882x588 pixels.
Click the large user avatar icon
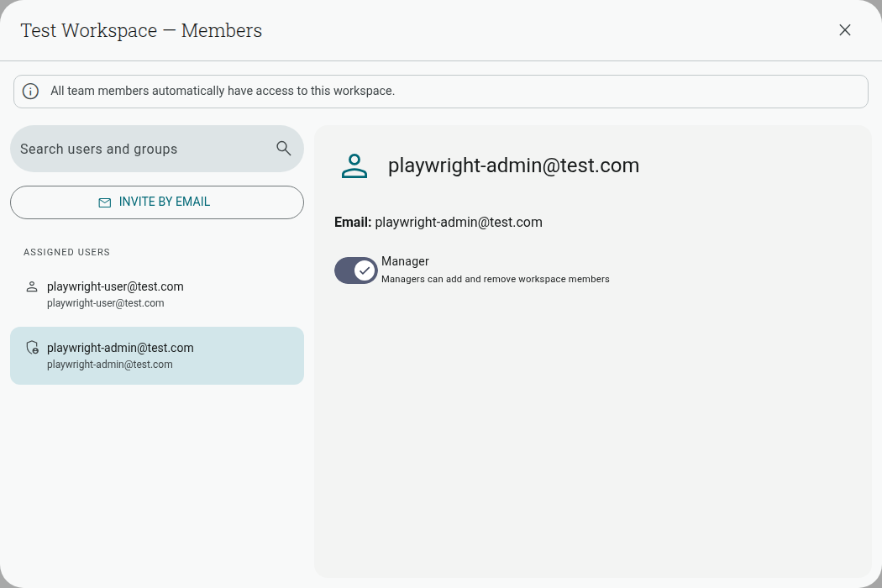pyautogui.click(x=354, y=166)
